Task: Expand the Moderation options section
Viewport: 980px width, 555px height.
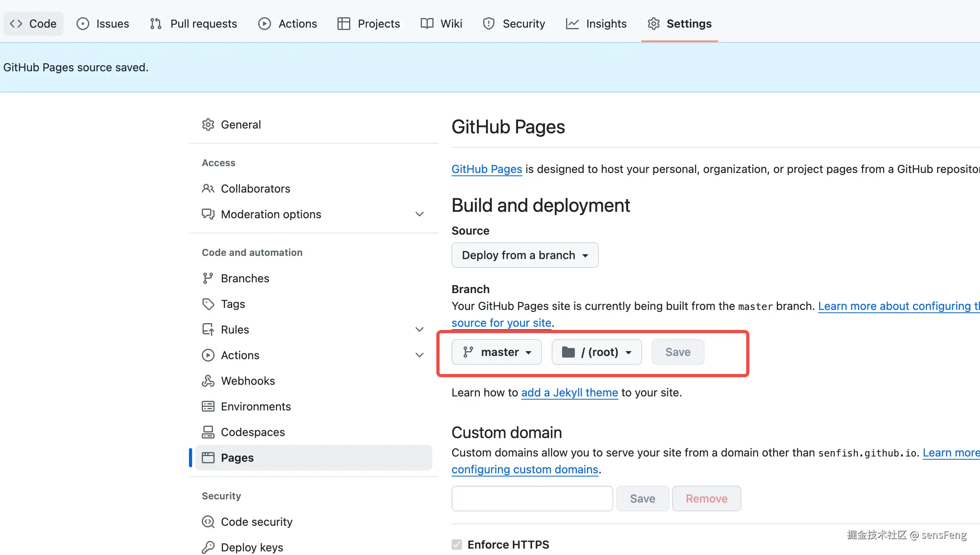Action: (419, 214)
